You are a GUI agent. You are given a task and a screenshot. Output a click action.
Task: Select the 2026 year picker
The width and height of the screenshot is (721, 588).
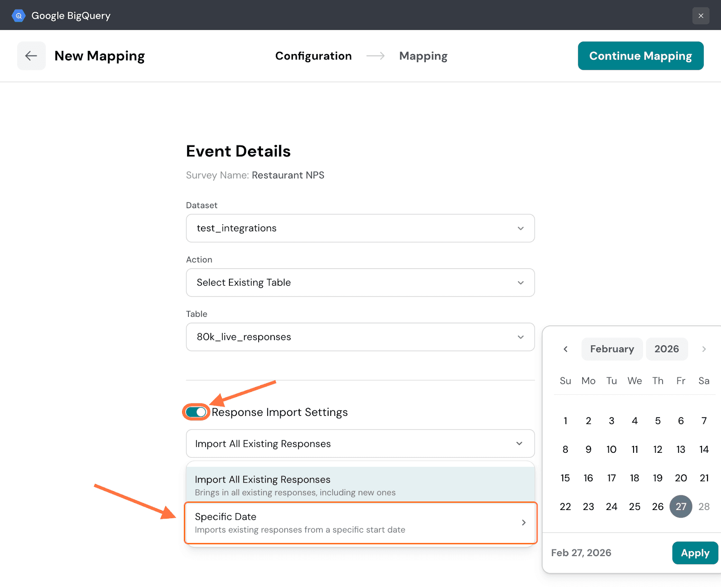pyautogui.click(x=666, y=349)
